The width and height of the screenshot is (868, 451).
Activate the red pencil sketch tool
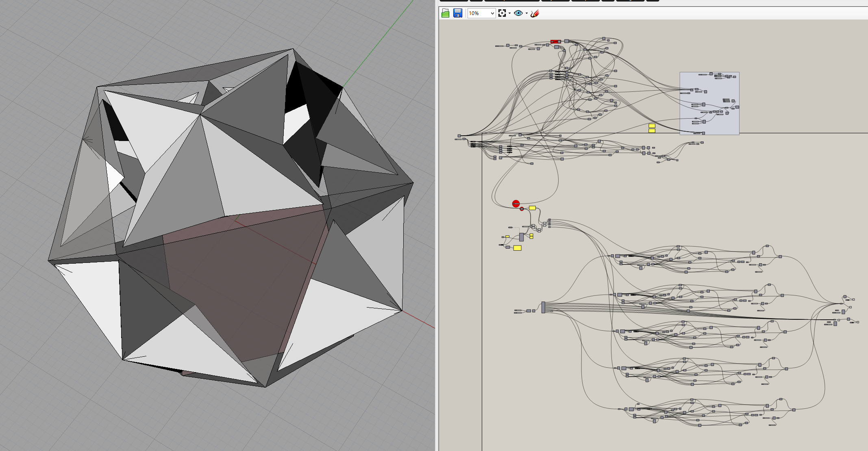[535, 13]
